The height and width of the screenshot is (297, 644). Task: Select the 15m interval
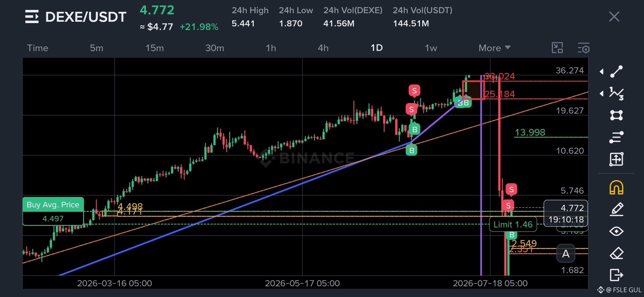tap(155, 48)
